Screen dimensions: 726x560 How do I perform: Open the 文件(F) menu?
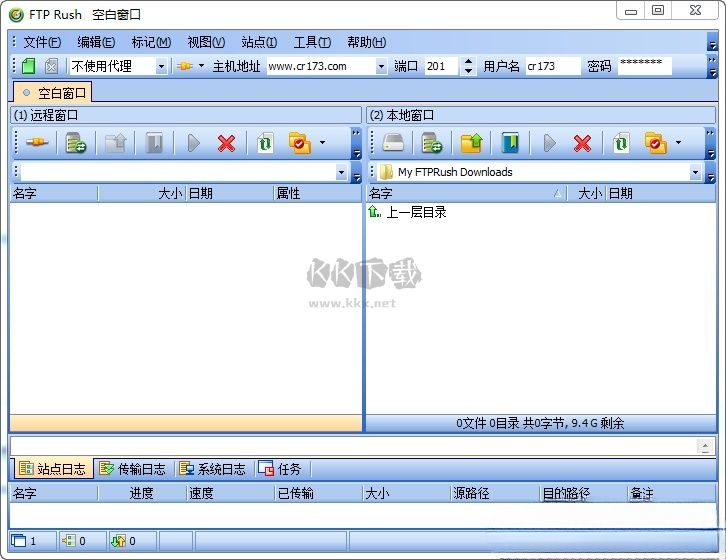tap(42, 42)
